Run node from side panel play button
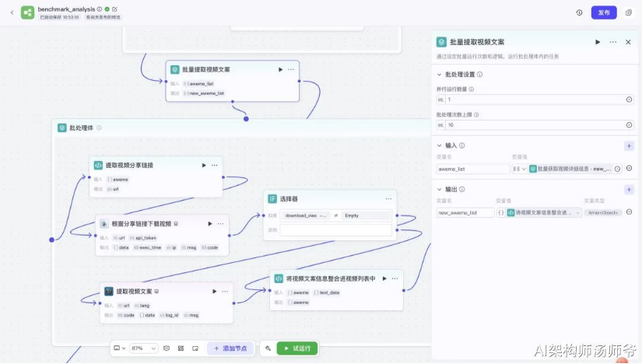 coord(598,42)
